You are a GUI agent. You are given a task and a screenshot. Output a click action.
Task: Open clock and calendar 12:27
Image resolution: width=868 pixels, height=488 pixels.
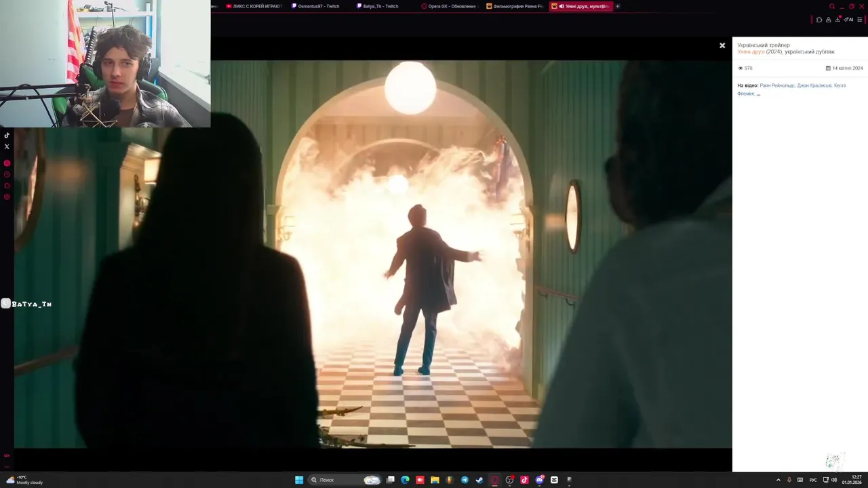click(852, 480)
